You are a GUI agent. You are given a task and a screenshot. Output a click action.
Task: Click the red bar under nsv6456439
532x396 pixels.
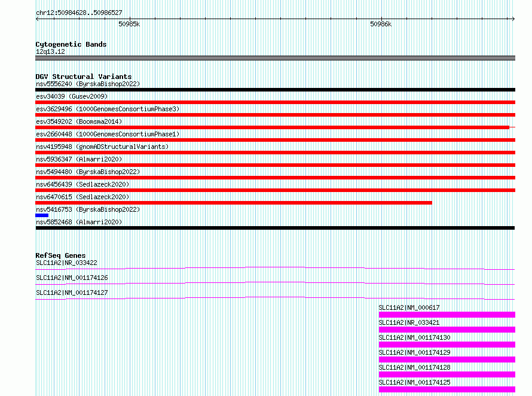pos(275,190)
